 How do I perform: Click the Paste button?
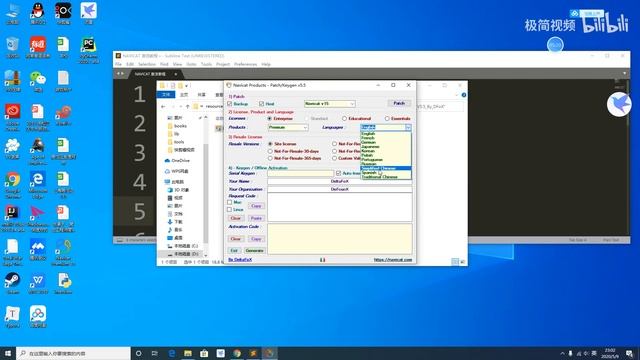(x=256, y=218)
